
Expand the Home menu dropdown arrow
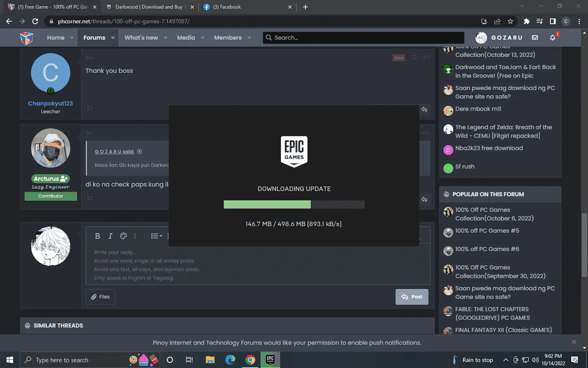72,38
